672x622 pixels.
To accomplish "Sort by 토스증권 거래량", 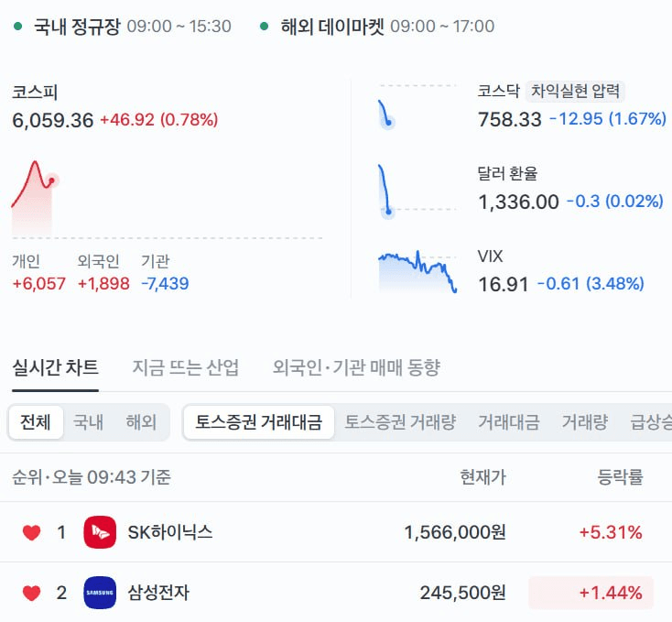I will pyautogui.click(x=400, y=422).
